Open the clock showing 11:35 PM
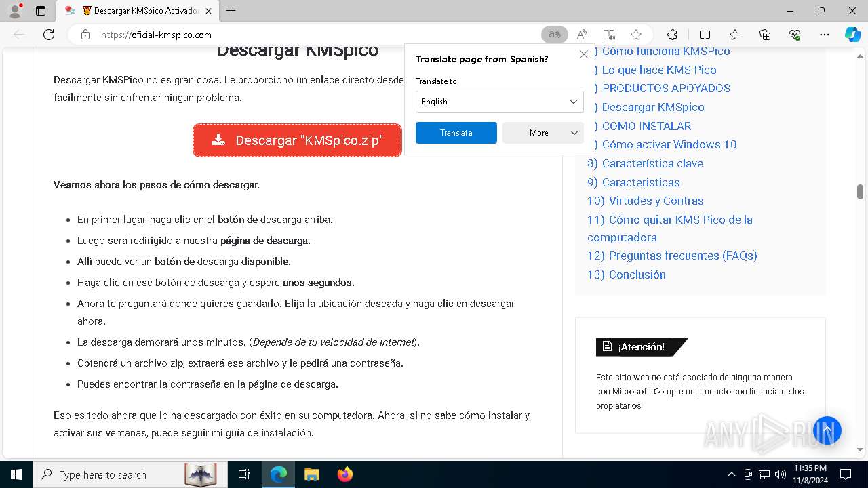Screen dimensions: 868x488 (810, 474)
